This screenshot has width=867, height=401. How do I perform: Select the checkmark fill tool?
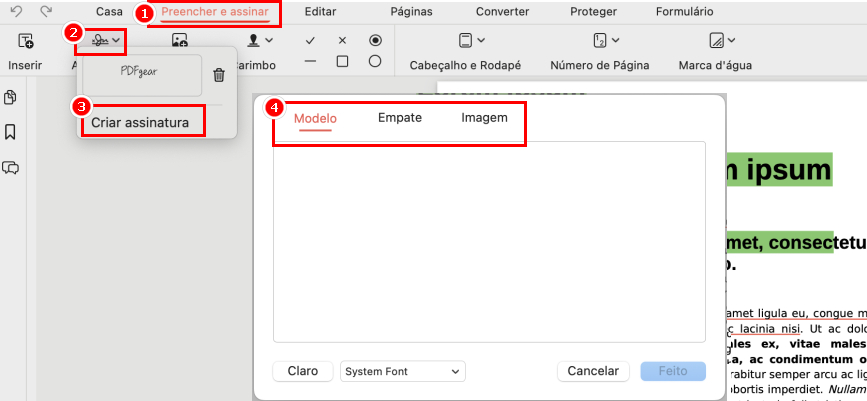(310, 41)
